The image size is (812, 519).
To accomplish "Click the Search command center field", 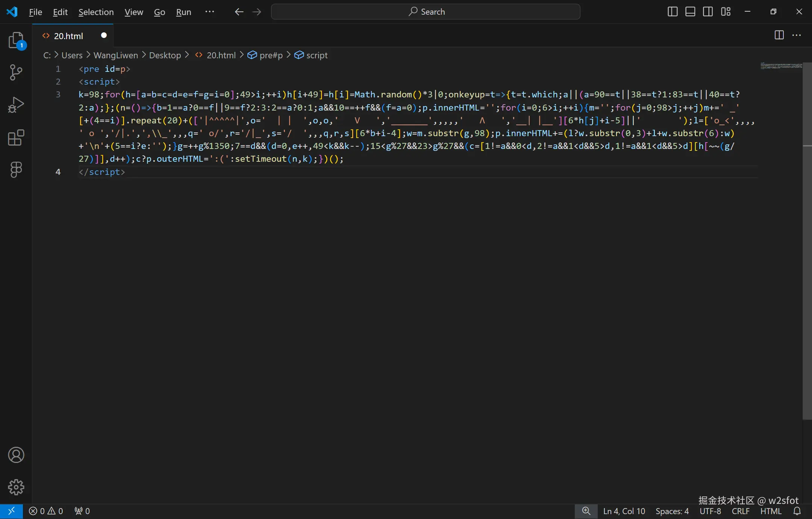I will 426,12.
